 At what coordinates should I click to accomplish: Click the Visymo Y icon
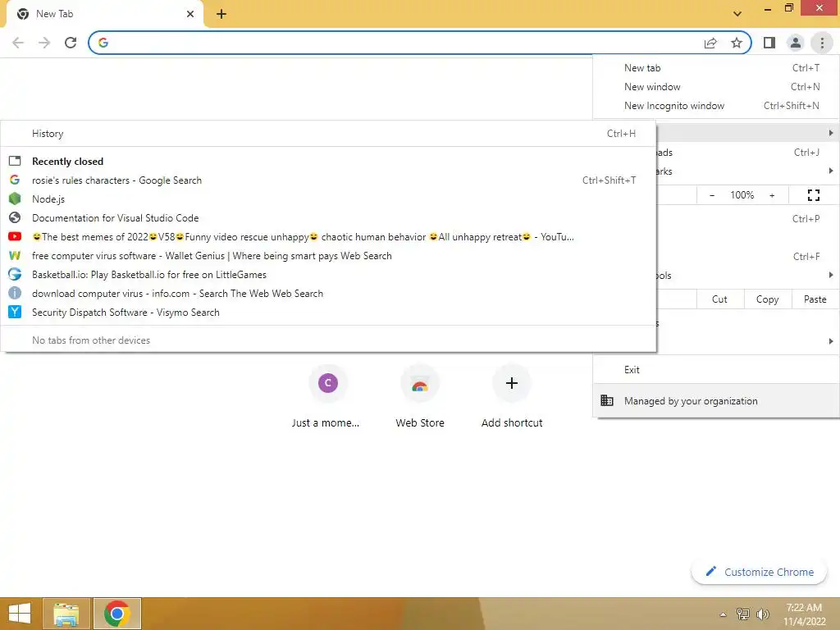[15, 313]
